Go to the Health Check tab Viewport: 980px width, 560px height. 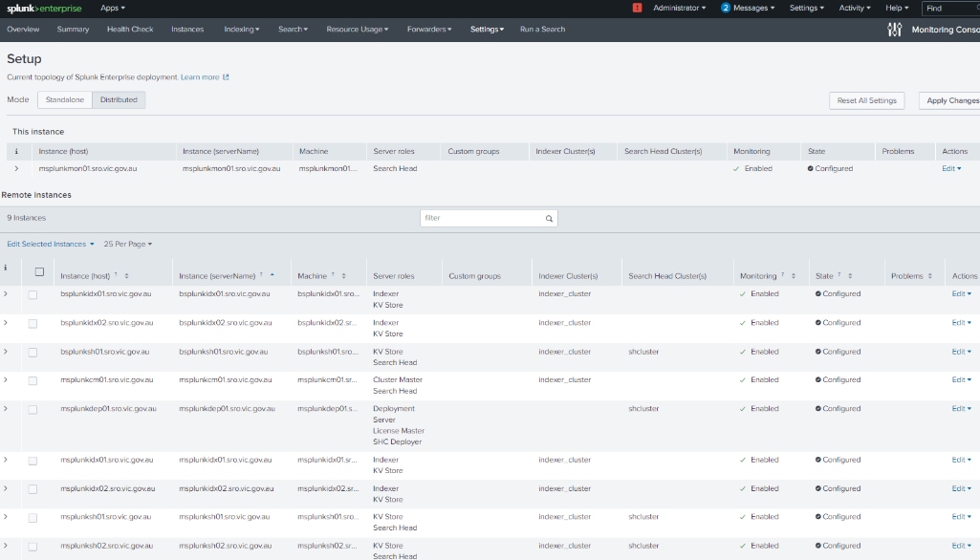(x=130, y=30)
